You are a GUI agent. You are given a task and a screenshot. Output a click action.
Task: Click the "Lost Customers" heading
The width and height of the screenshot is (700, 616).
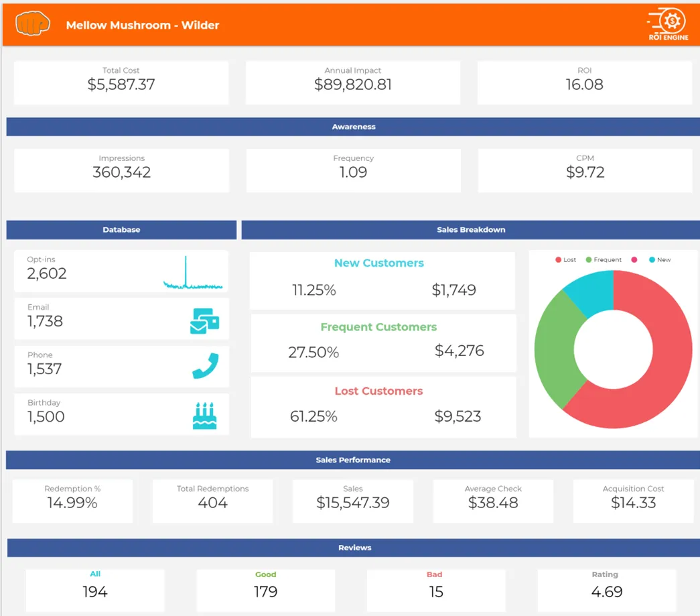point(378,391)
